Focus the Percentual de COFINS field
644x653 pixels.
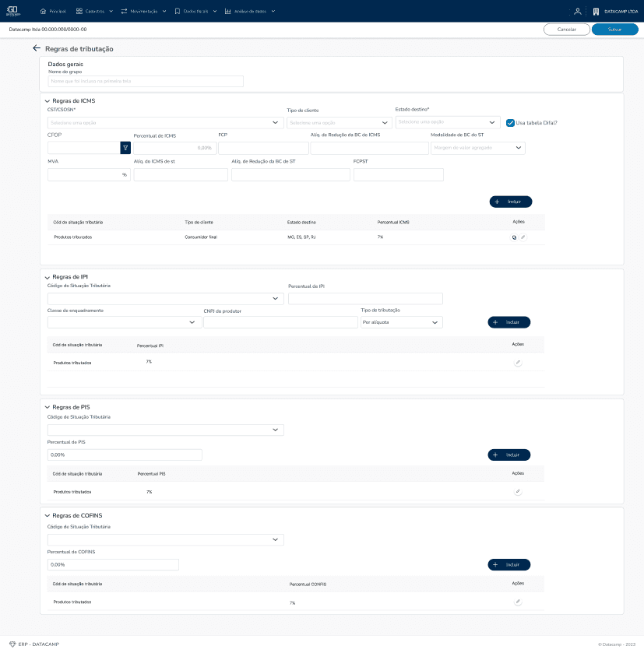(113, 565)
